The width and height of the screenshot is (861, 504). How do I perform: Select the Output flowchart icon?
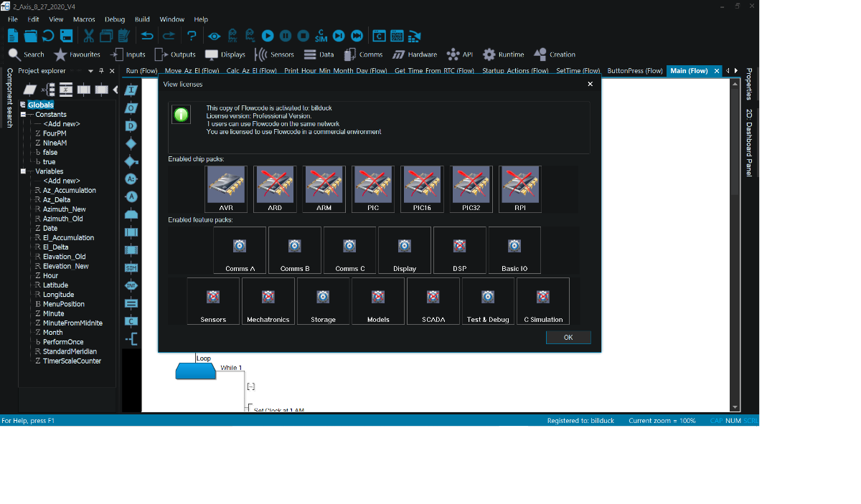pos(131,108)
